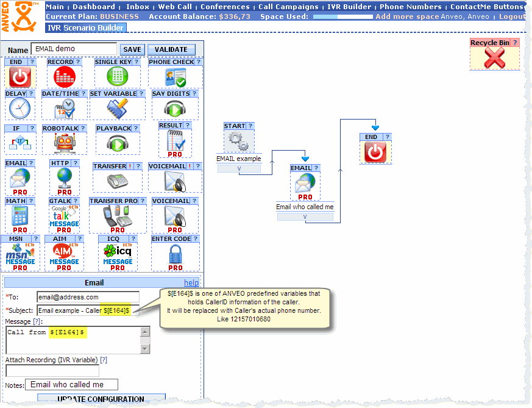This screenshot has height=408, width=532.
Task: Pick the RECORD red equalizer icon
Action: point(65,77)
